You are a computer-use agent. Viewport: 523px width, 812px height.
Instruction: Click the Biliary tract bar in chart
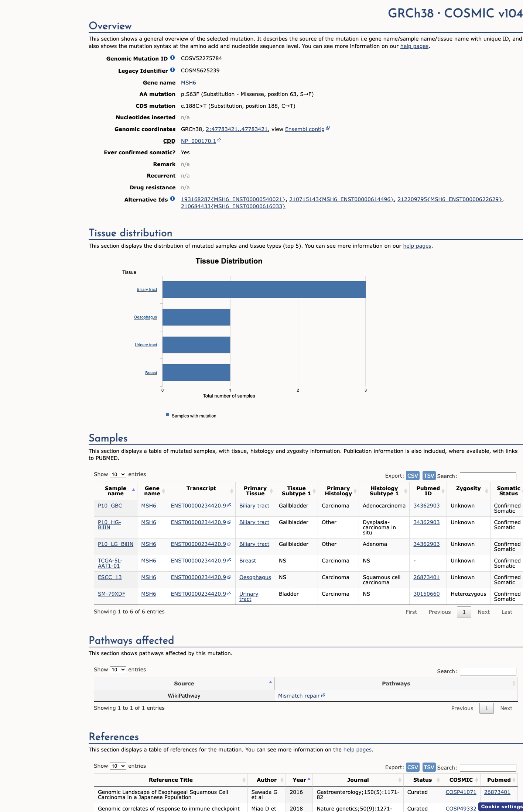pyautogui.click(x=264, y=289)
